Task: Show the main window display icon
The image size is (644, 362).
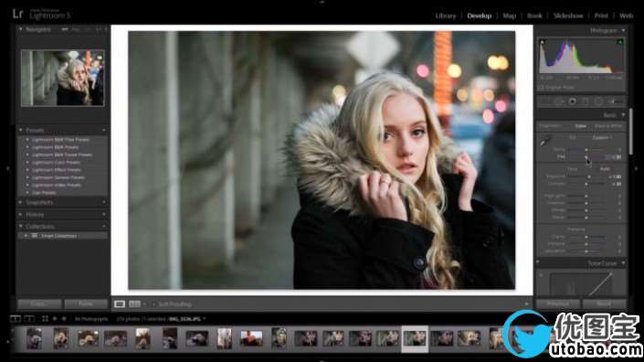Action: click(16, 319)
